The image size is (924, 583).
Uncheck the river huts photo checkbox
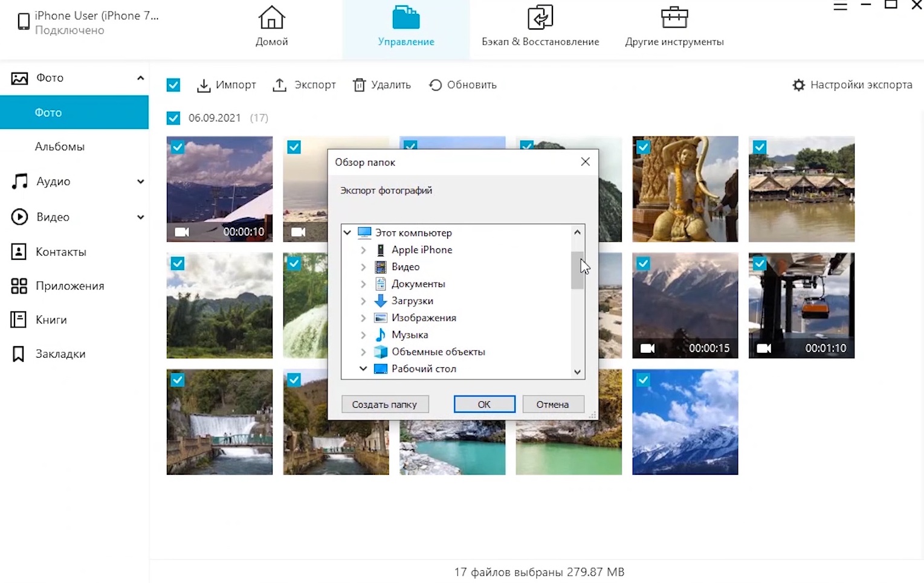[x=760, y=147]
